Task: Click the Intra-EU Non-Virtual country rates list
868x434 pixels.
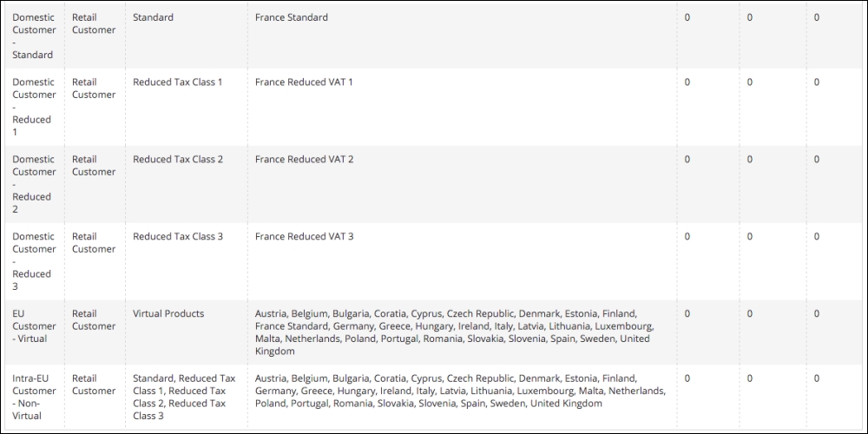Action: click(x=460, y=391)
